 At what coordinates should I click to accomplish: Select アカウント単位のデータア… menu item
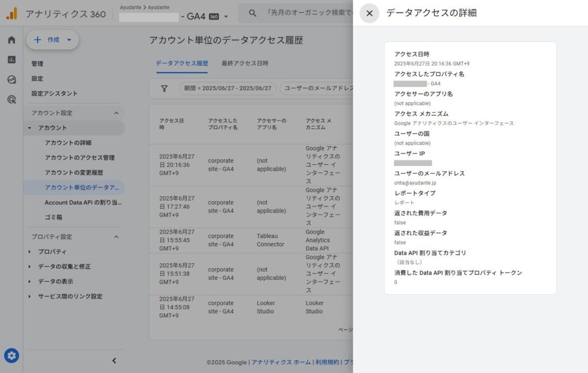point(74,187)
